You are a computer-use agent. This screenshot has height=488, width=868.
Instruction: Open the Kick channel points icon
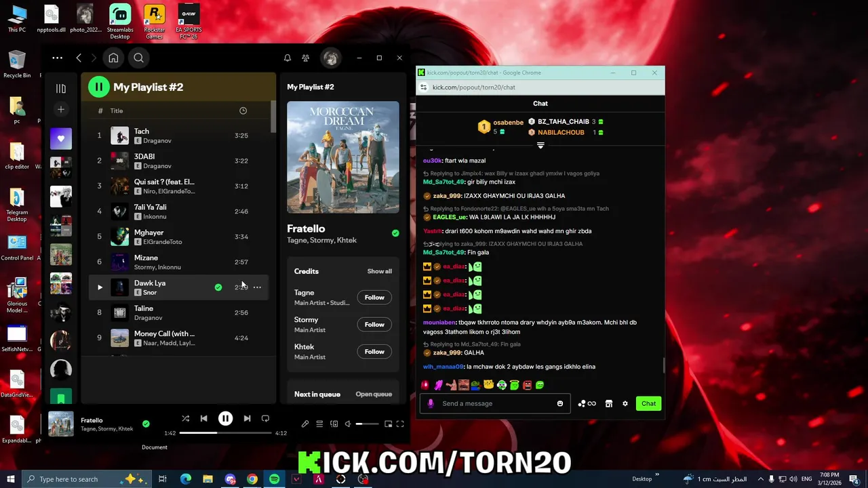[587, 403]
